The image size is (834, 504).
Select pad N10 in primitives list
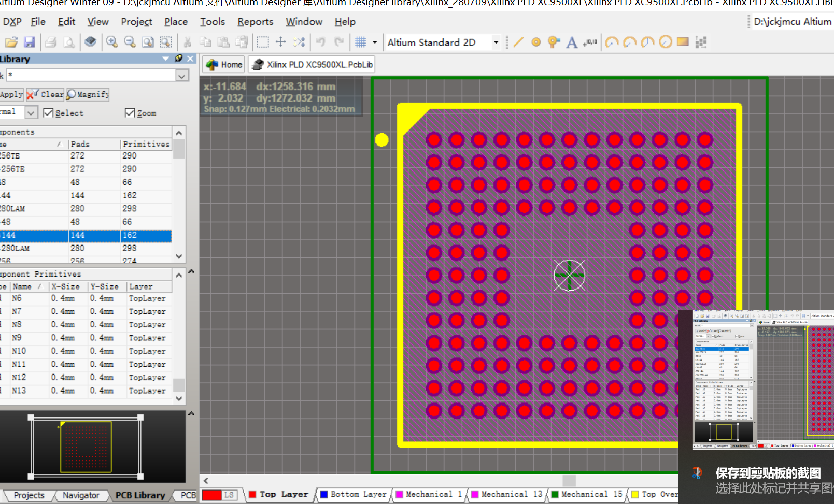86,351
